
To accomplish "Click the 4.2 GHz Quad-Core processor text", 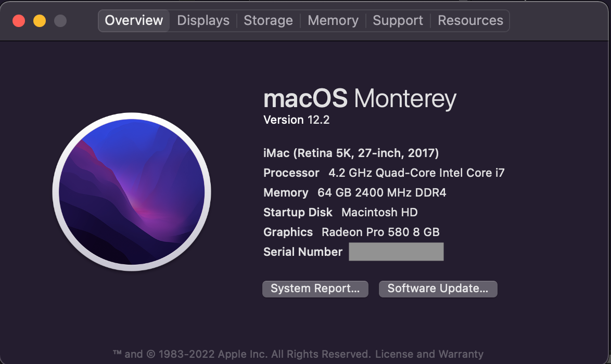I will [x=416, y=173].
